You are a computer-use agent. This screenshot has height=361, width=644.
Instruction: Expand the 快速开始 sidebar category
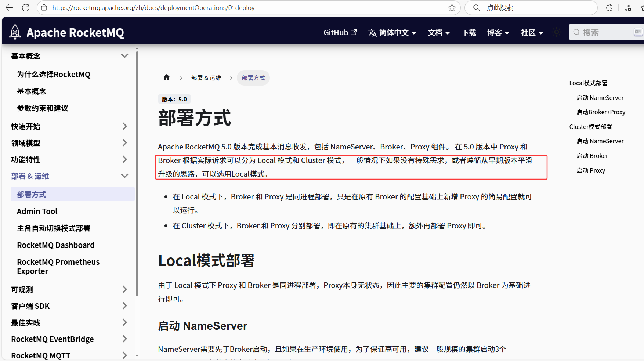coord(124,126)
